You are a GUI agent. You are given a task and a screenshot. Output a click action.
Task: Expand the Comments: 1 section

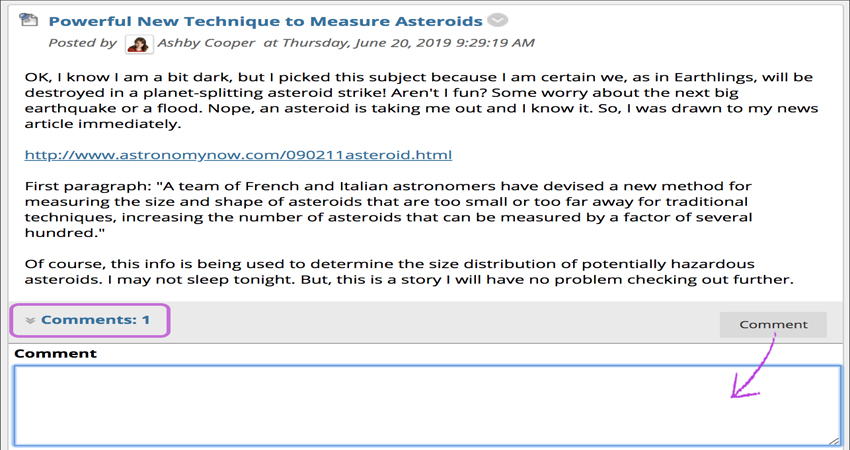(x=90, y=320)
